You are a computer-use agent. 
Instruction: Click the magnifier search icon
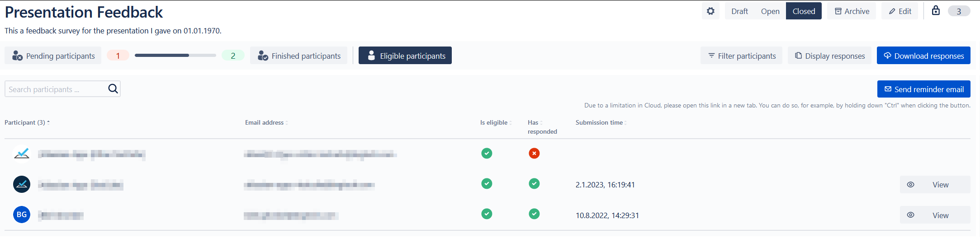tap(113, 89)
